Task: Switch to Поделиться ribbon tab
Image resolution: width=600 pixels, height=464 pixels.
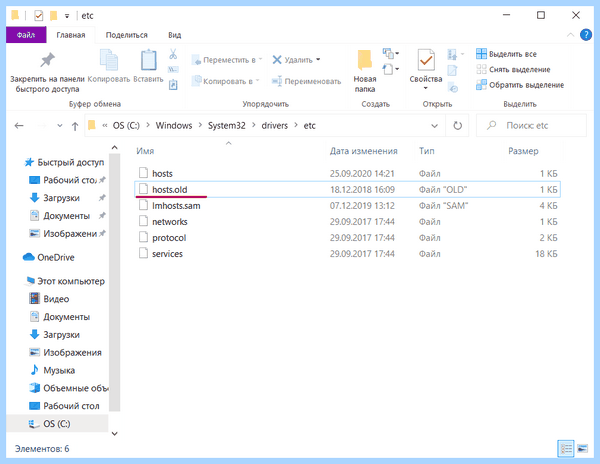Action: coord(126,35)
